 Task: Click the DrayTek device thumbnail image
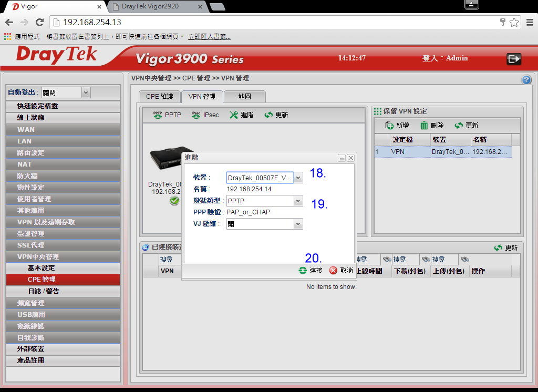pyautogui.click(x=165, y=159)
